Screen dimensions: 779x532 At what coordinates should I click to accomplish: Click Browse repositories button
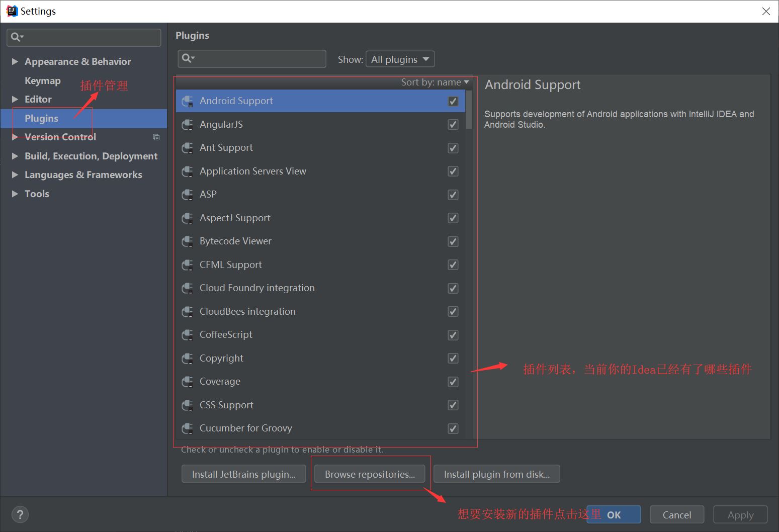point(370,474)
